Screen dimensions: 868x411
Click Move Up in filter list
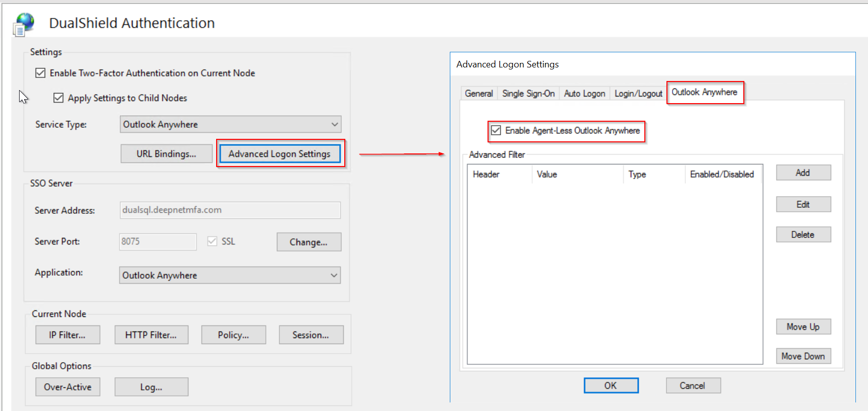click(803, 327)
